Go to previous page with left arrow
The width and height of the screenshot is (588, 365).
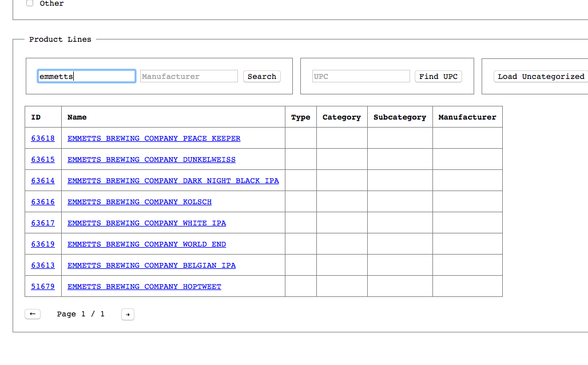coord(33,314)
